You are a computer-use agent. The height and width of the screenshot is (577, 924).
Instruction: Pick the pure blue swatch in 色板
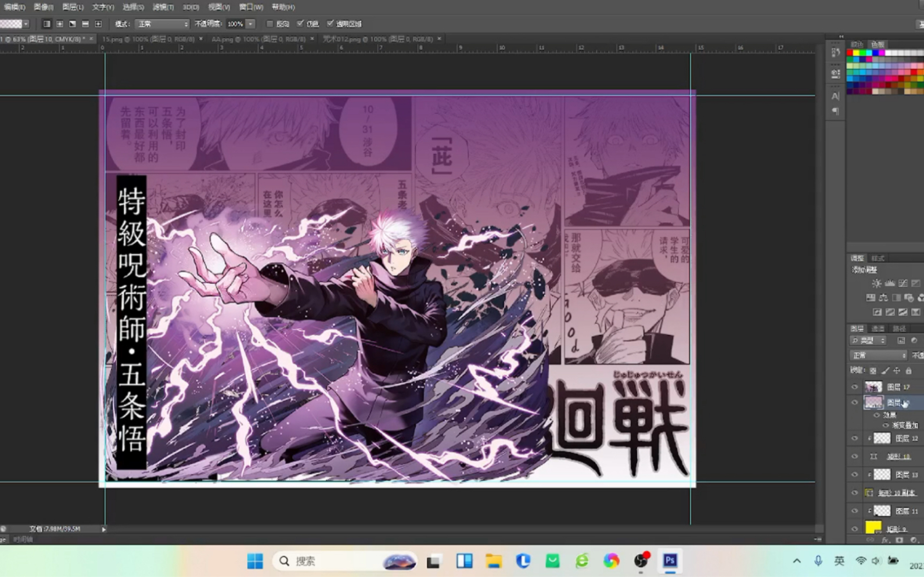875,53
